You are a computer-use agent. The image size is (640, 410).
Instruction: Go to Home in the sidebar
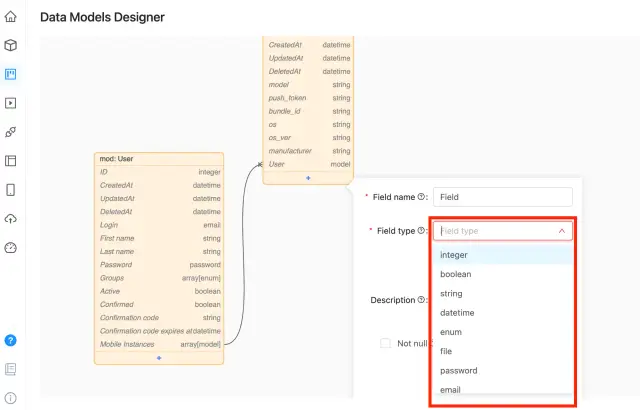pos(11,16)
